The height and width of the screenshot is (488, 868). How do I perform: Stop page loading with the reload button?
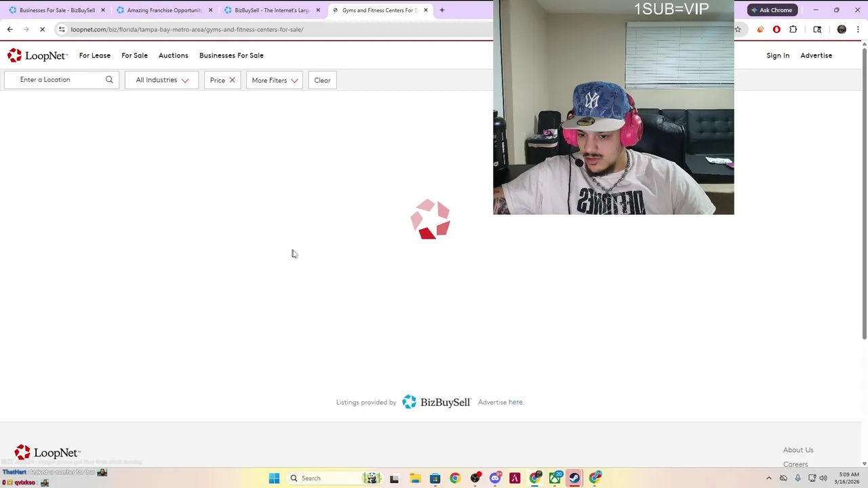coord(42,29)
